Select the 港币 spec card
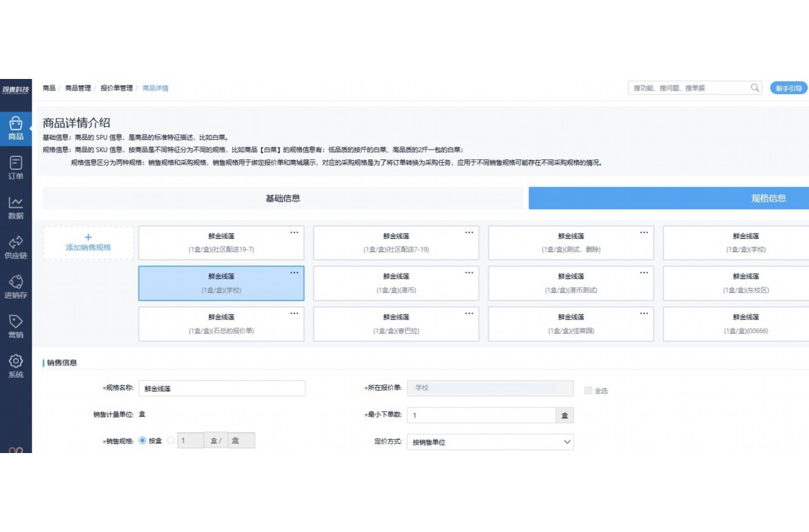 [x=396, y=283]
